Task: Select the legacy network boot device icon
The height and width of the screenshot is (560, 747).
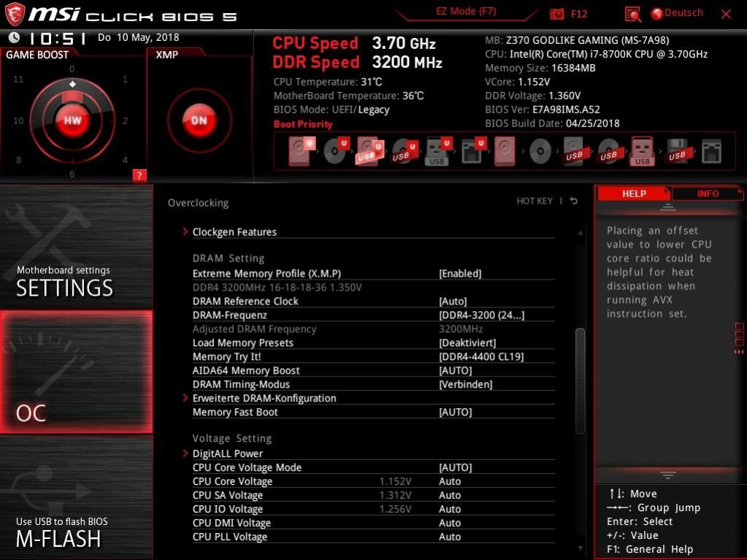Action: tap(711, 151)
